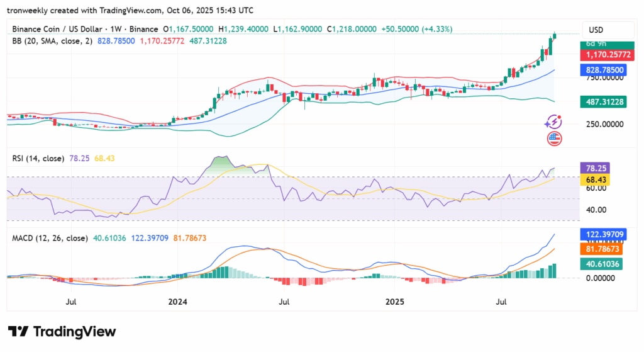
Task: Open the USD currency dropdown
Action: [595, 30]
